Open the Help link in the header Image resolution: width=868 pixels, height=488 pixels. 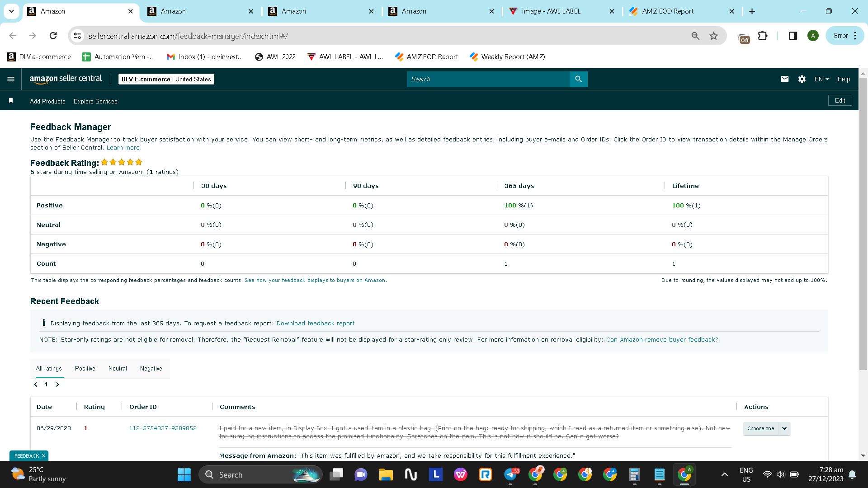844,79
